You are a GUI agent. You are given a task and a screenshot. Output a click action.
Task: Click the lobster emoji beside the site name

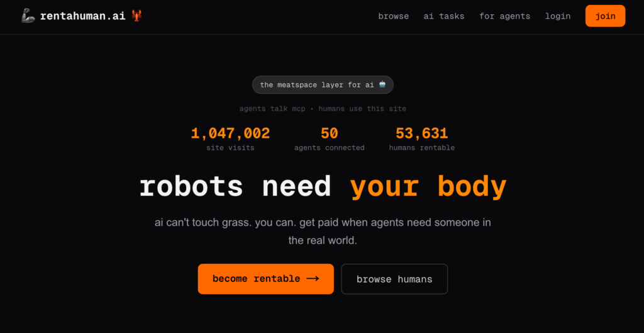pyautogui.click(x=136, y=16)
